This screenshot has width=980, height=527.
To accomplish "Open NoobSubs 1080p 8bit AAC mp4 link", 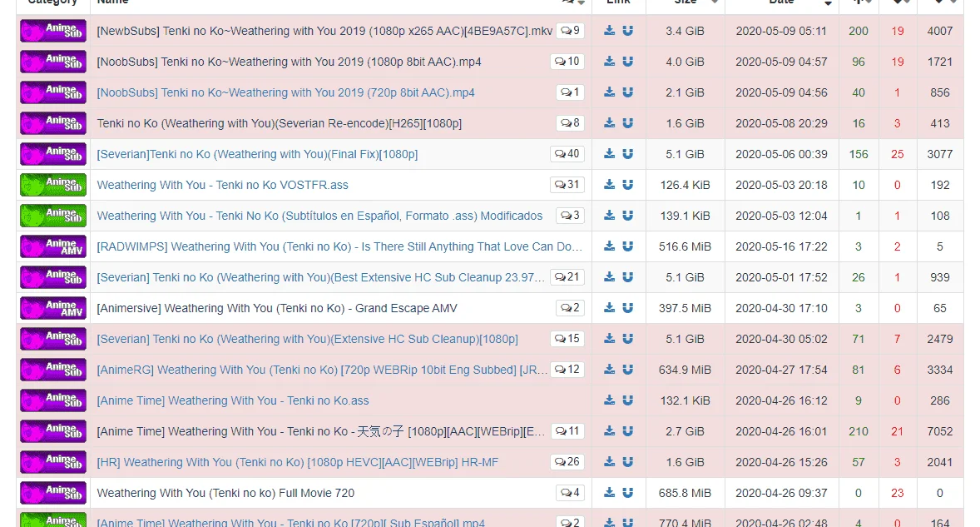I will click(x=289, y=62).
